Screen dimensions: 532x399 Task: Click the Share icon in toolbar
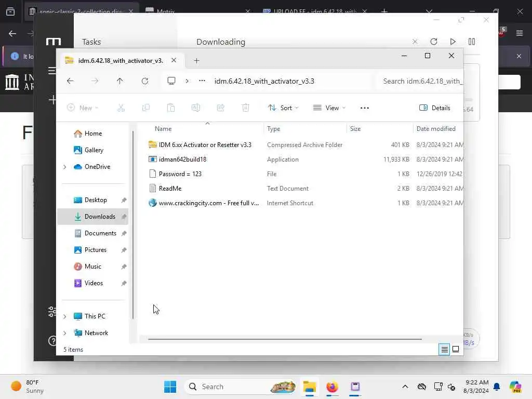point(220,108)
